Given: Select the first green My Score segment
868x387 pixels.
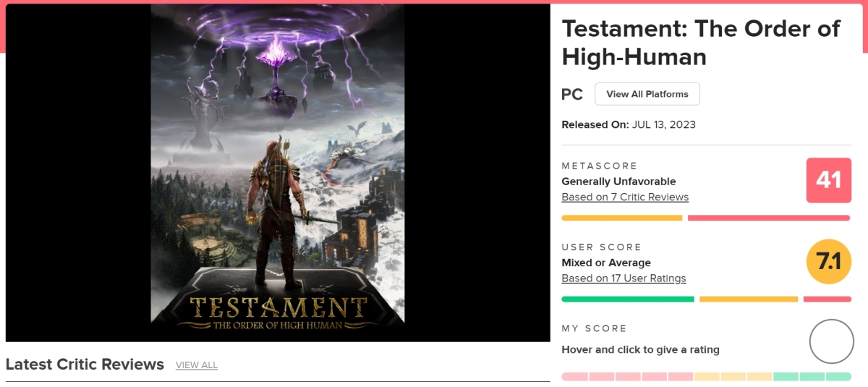Looking at the screenshot, I should (786, 377).
